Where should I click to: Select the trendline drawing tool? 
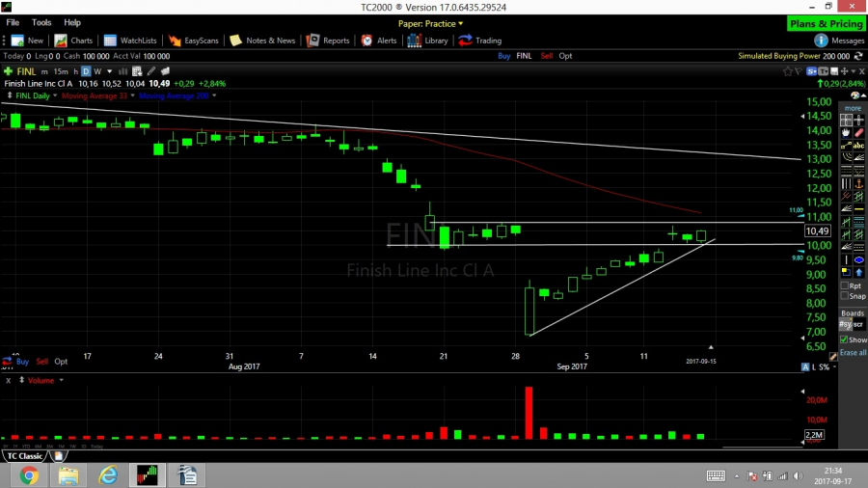tap(846, 146)
